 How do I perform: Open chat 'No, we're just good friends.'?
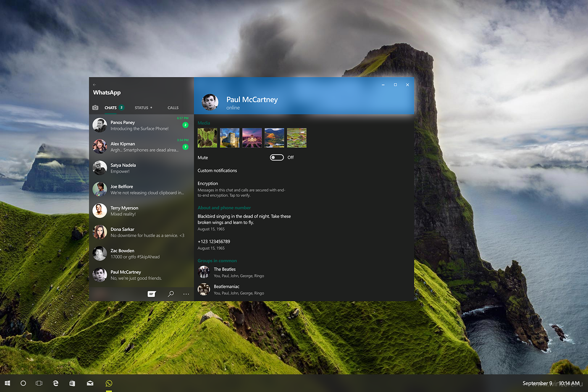141,275
